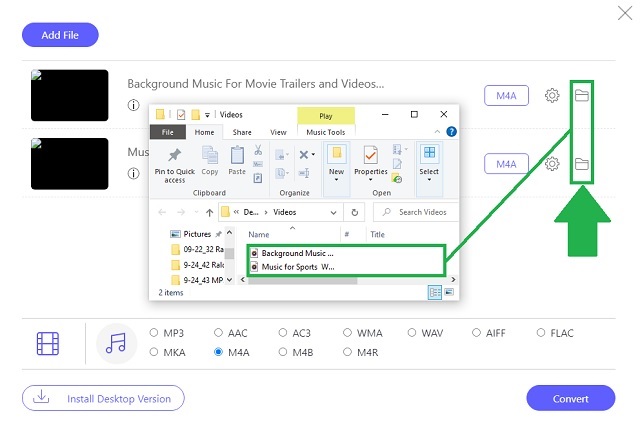Switch to video formats film icon
Viewport: 640px width, 434px height.
pos(48,343)
